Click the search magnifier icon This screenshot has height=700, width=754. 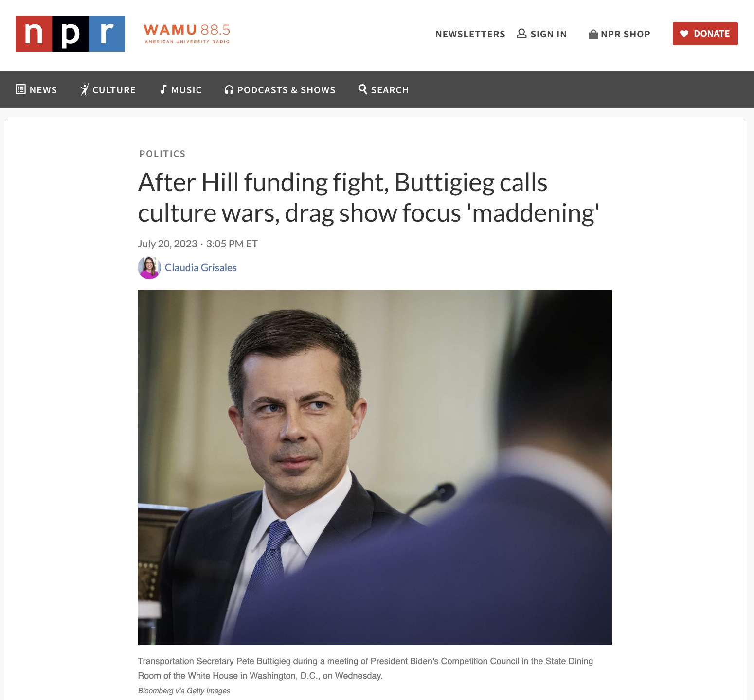pos(363,89)
